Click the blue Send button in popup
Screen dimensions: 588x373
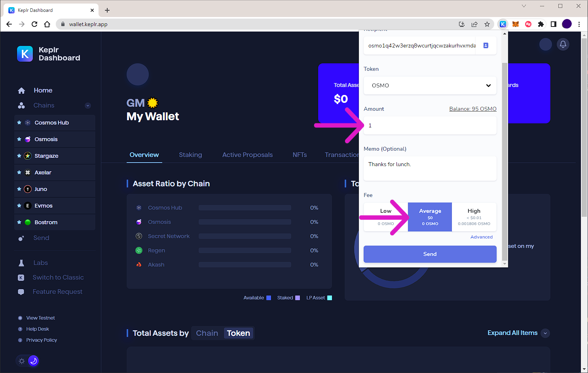point(430,254)
